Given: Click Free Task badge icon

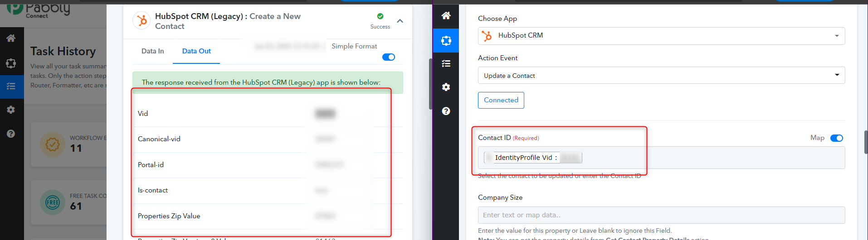Looking at the screenshot, I should (53, 202).
